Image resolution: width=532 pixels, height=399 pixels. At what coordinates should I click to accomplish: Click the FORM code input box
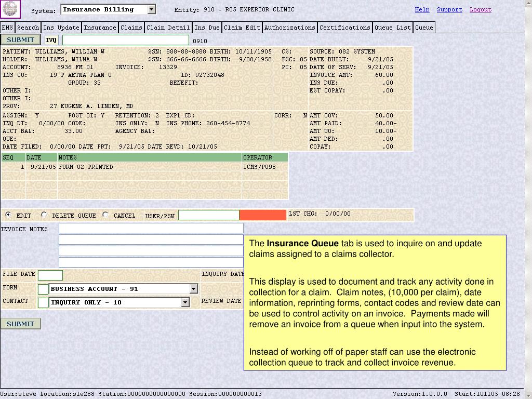(x=43, y=289)
